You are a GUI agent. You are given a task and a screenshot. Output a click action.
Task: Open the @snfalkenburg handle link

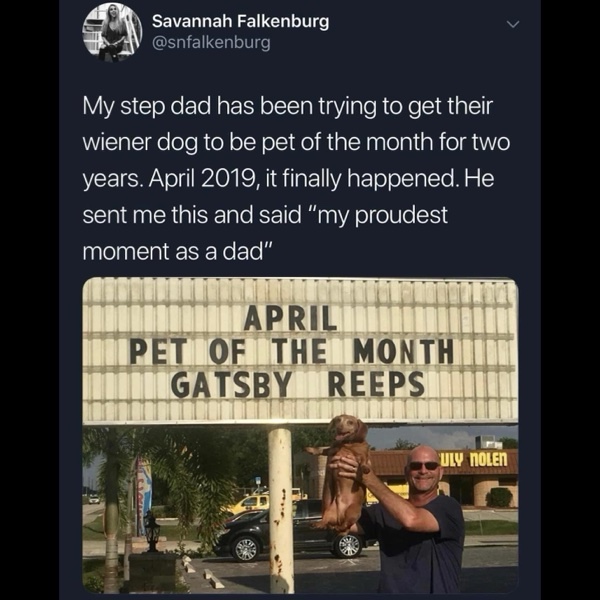(x=212, y=43)
